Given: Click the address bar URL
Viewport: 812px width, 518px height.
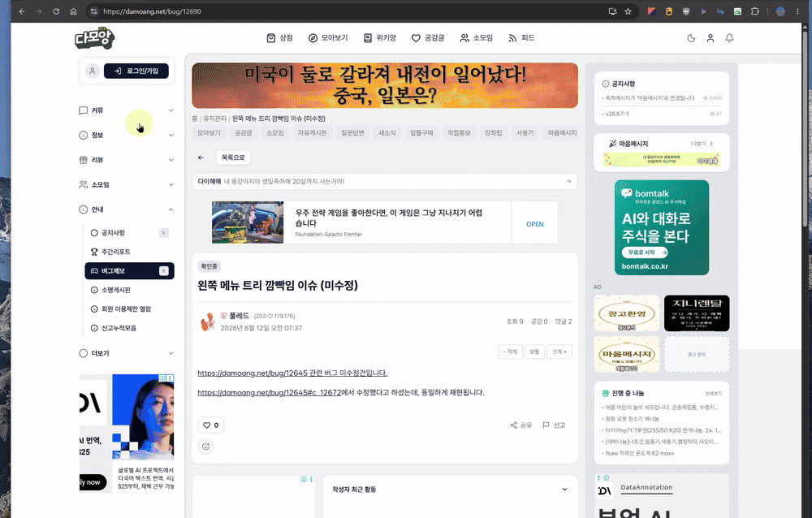Looking at the screenshot, I should 152,11.
